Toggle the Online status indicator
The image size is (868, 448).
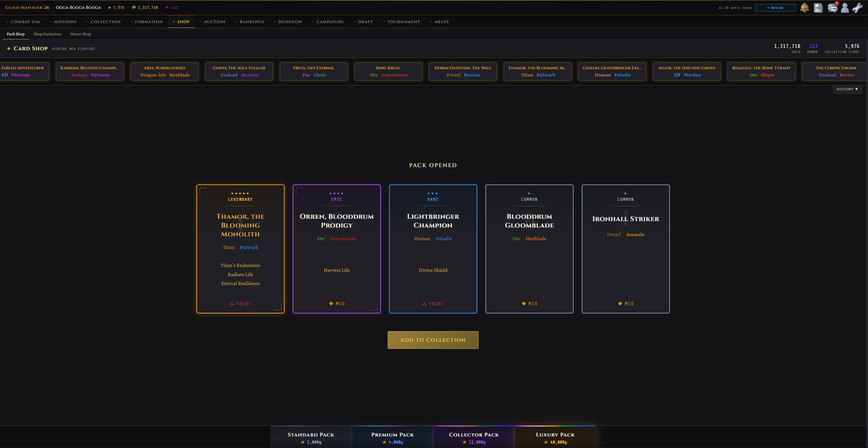click(x=775, y=8)
